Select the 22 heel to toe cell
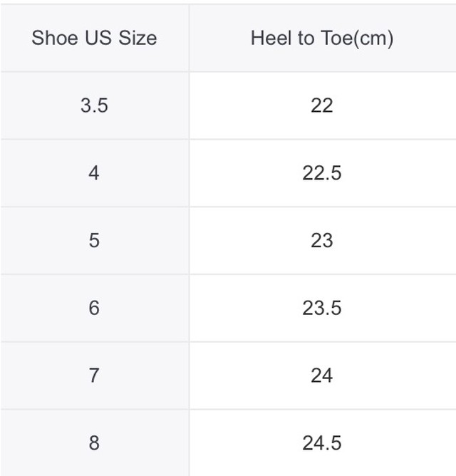This screenshot has height=476, width=456. [x=323, y=105]
